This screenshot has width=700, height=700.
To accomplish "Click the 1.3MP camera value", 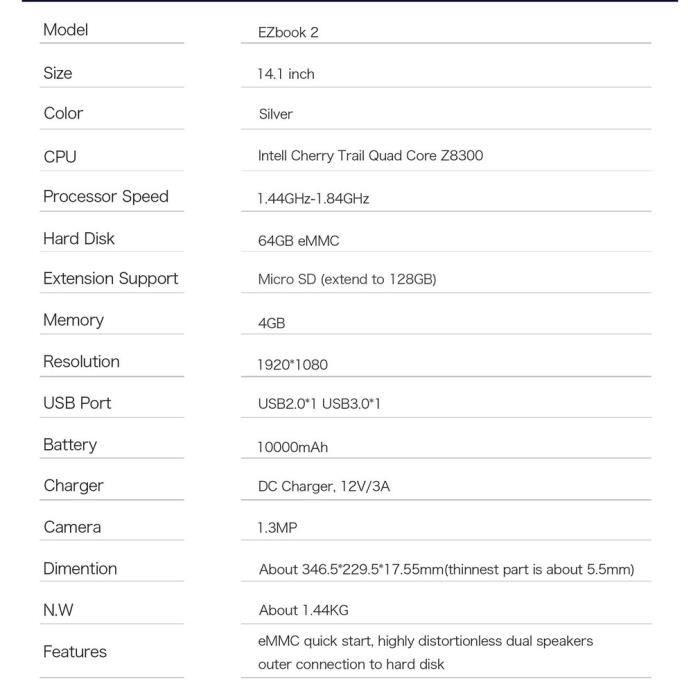I will click(x=277, y=527).
